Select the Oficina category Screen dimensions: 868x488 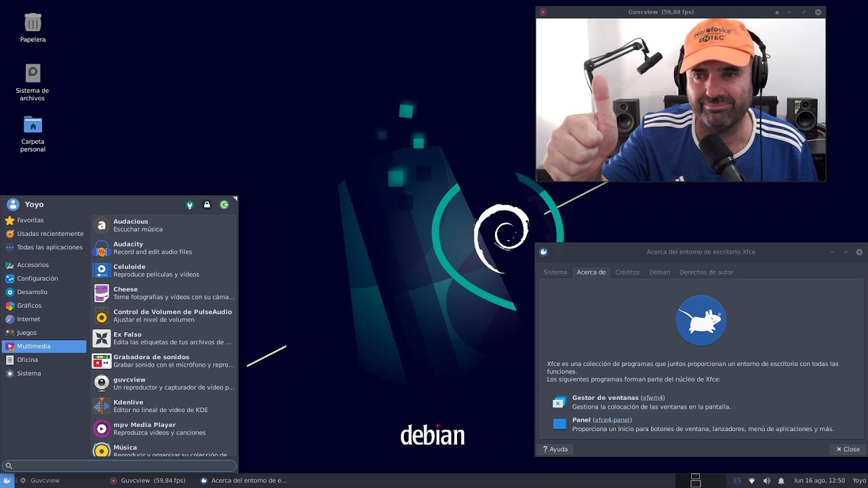[x=44, y=360]
